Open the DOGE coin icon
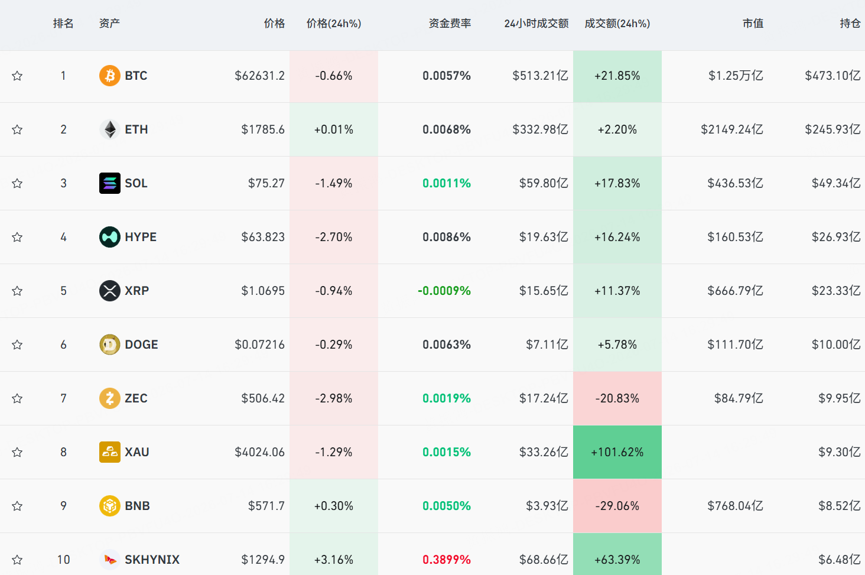The image size is (865, 575). coord(110,345)
